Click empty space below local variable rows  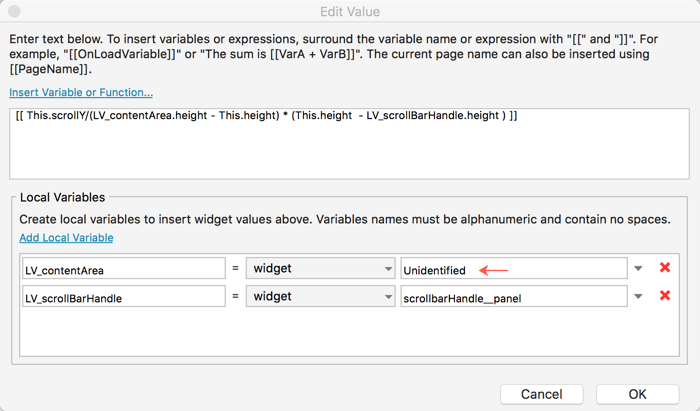click(340, 335)
